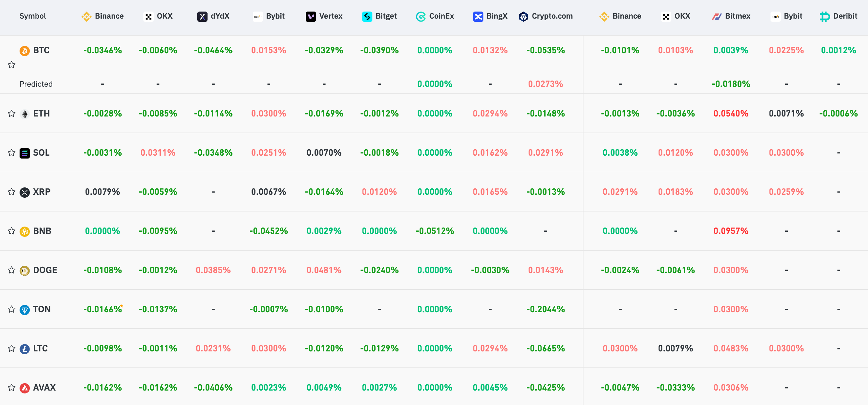Click the XRP coin icon
This screenshot has width=868, height=405.
tap(24, 192)
